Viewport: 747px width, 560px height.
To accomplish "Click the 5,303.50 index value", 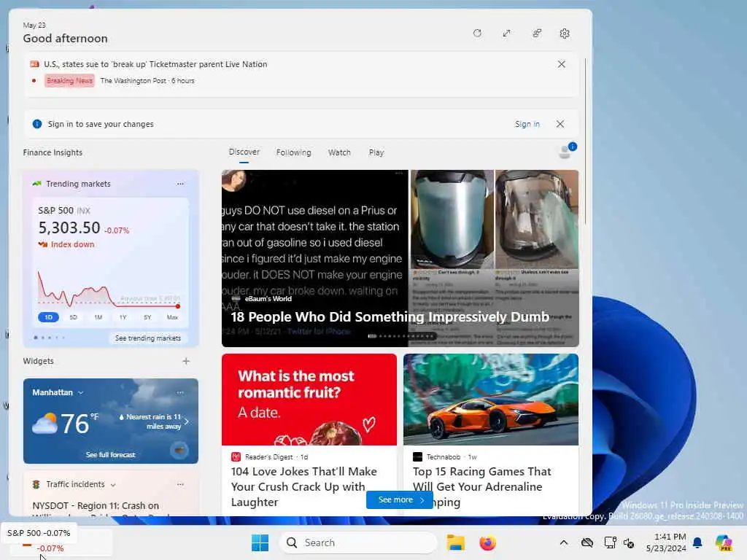I will click(x=69, y=227).
